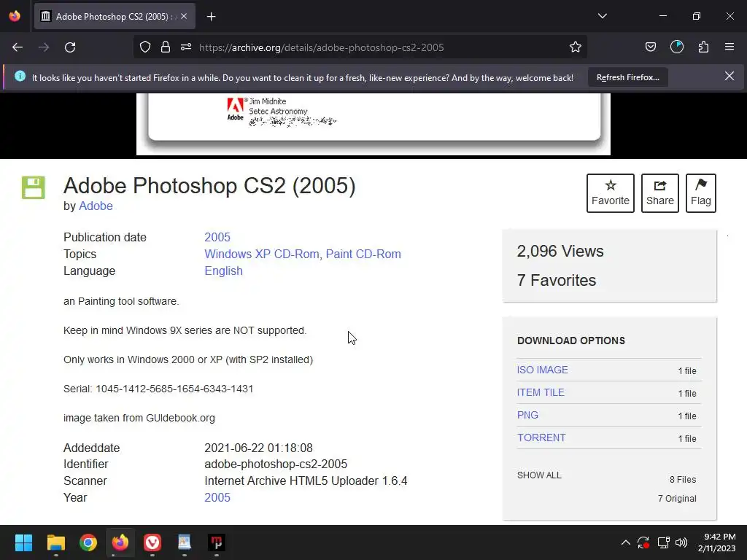Viewport: 747px width, 560px height.
Task: Download the PNG file
Action: 528,415
